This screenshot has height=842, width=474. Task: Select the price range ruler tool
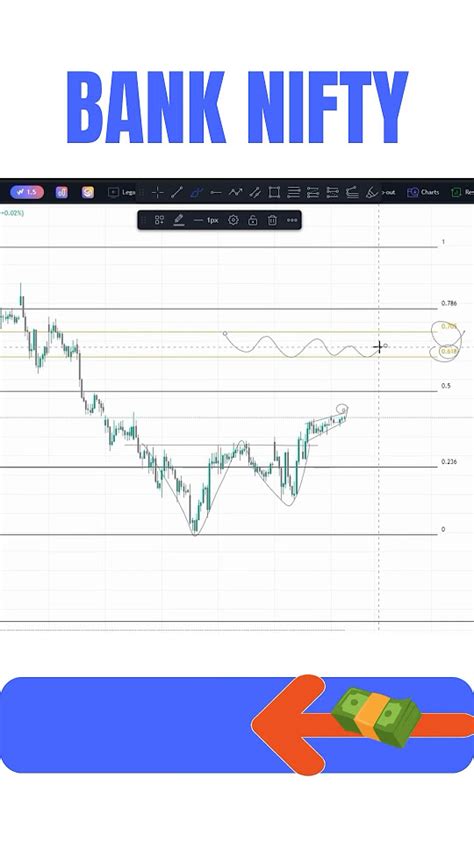click(352, 192)
